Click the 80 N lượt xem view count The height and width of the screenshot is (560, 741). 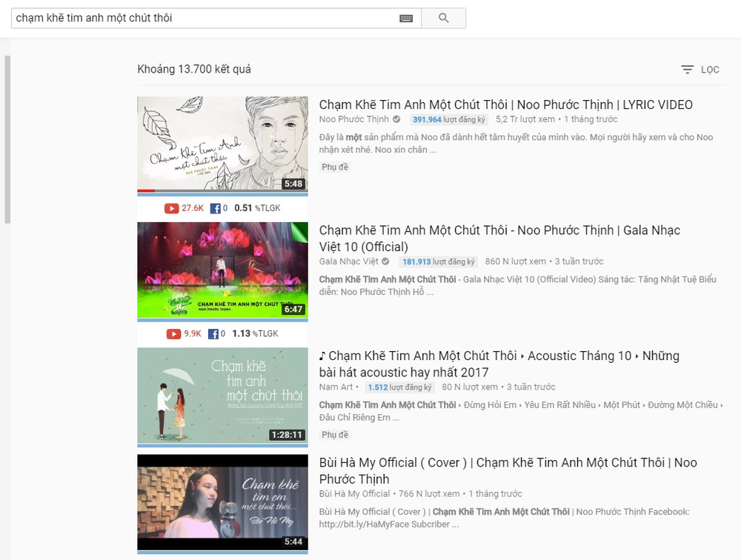pyautogui.click(x=470, y=387)
